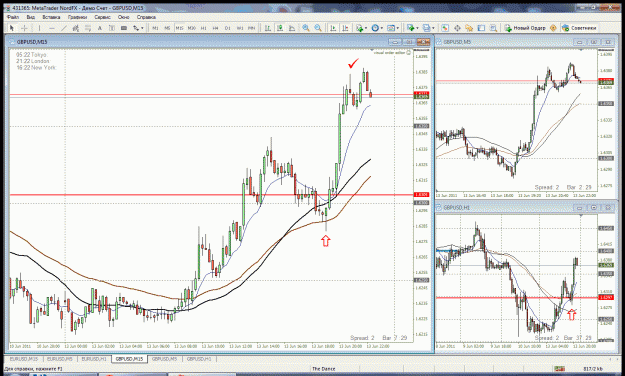Viewport: 625px width, 376px height.
Task: Open the profiles dropdown
Action: coord(428,28)
